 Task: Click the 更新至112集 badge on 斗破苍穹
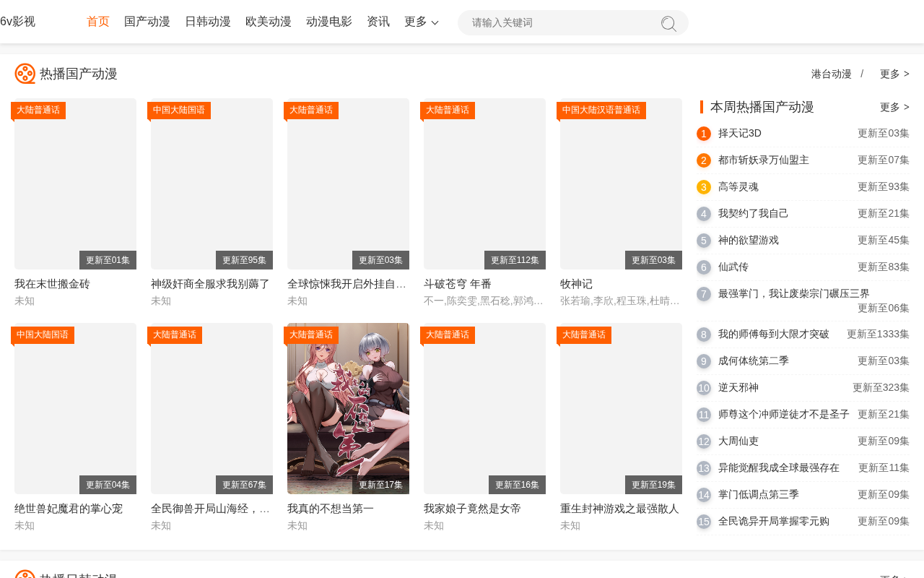[515, 260]
